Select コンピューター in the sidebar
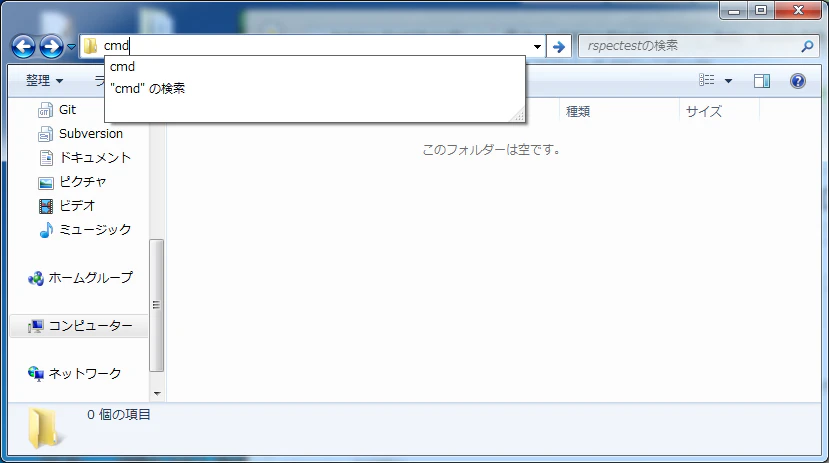 (79, 326)
